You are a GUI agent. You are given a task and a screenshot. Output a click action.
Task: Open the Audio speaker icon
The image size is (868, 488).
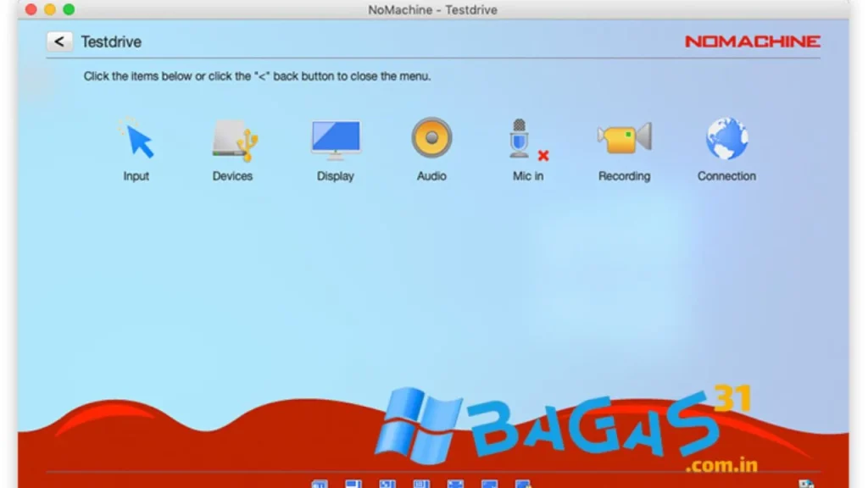coord(431,138)
